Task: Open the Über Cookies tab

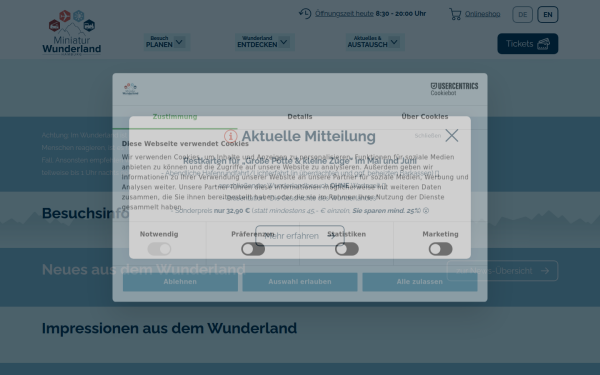Action: (425, 117)
